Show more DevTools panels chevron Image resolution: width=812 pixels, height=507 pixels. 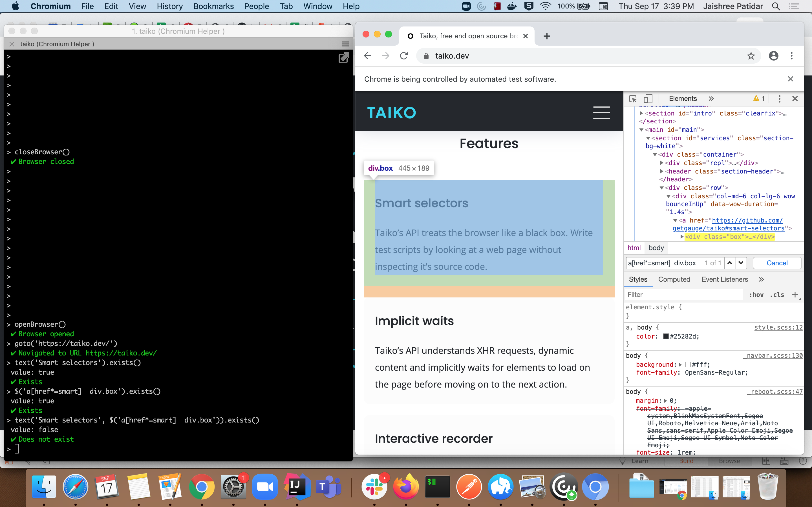[711, 99]
